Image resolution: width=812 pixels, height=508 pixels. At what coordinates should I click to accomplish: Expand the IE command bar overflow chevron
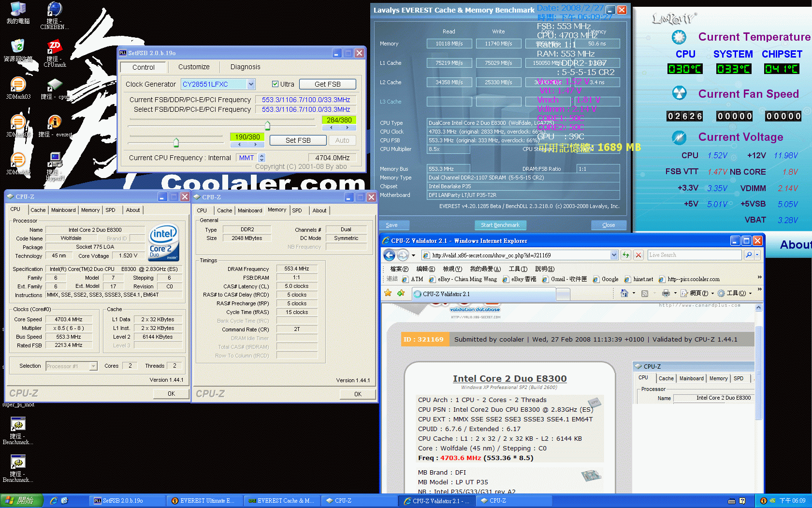click(759, 290)
